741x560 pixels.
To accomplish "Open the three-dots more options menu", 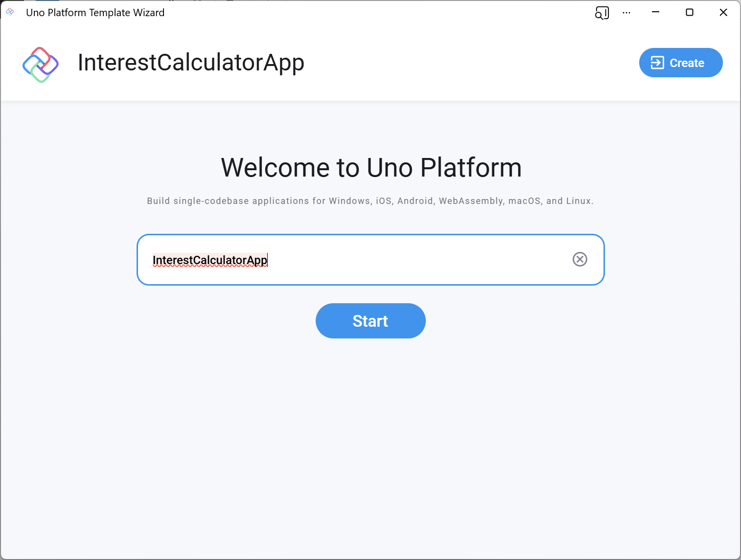I will click(626, 13).
